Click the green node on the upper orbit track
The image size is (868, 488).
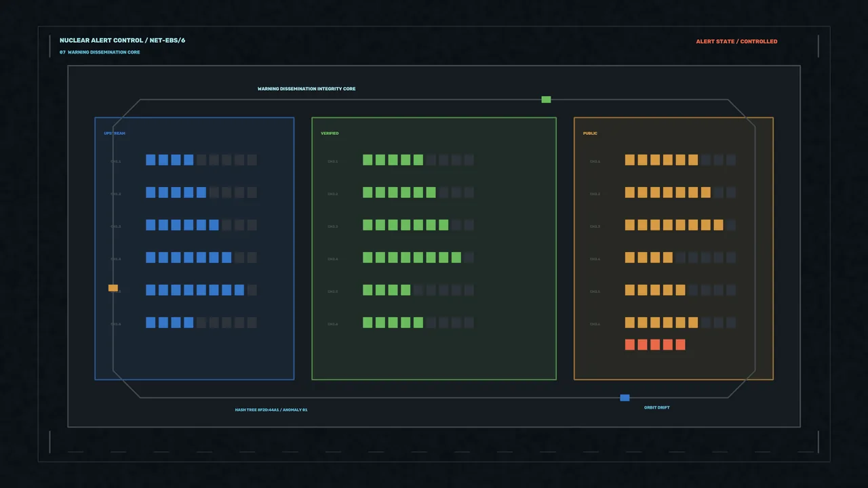click(546, 100)
